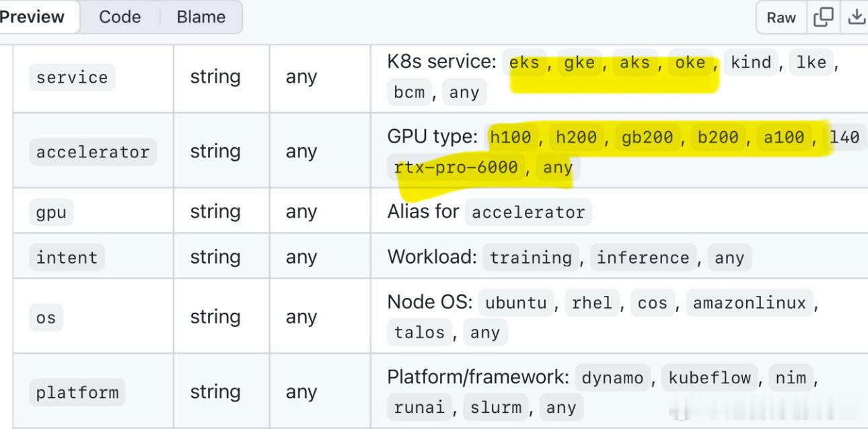The width and height of the screenshot is (868, 429).
Task: Click the talos node OS value
Action: (x=420, y=332)
